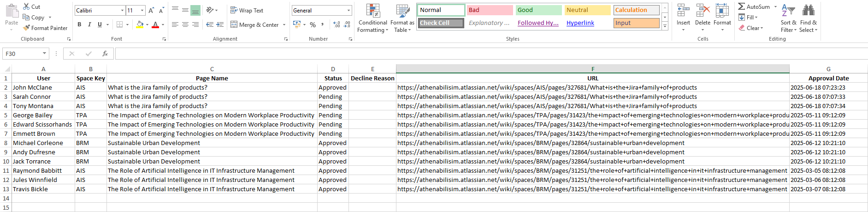The height and width of the screenshot is (212, 868).
Task: Click the Insert cells button
Action: (x=683, y=18)
